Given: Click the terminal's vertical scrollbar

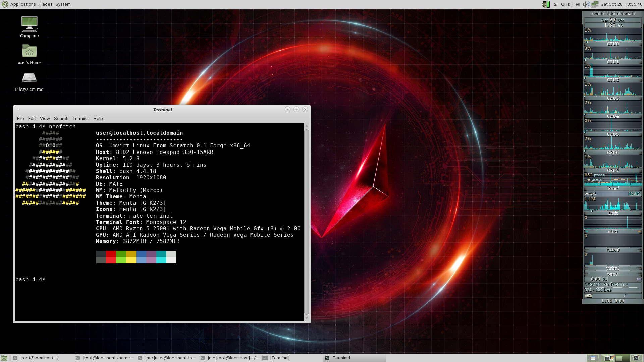Looking at the screenshot, I should [x=307, y=221].
